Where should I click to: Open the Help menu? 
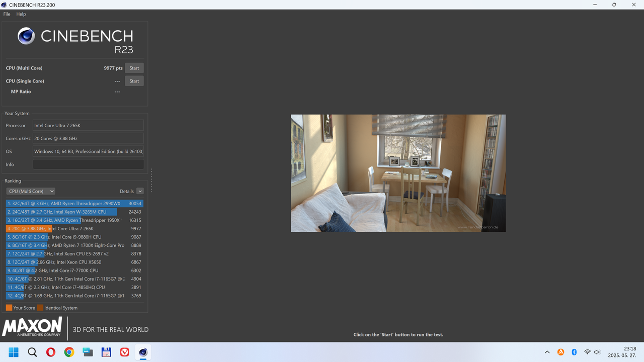pyautogui.click(x=21, y=14)
